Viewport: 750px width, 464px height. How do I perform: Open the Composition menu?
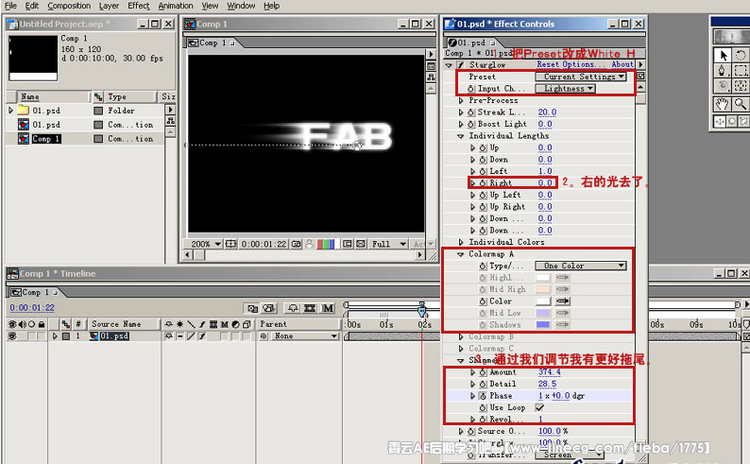(69, 6)
